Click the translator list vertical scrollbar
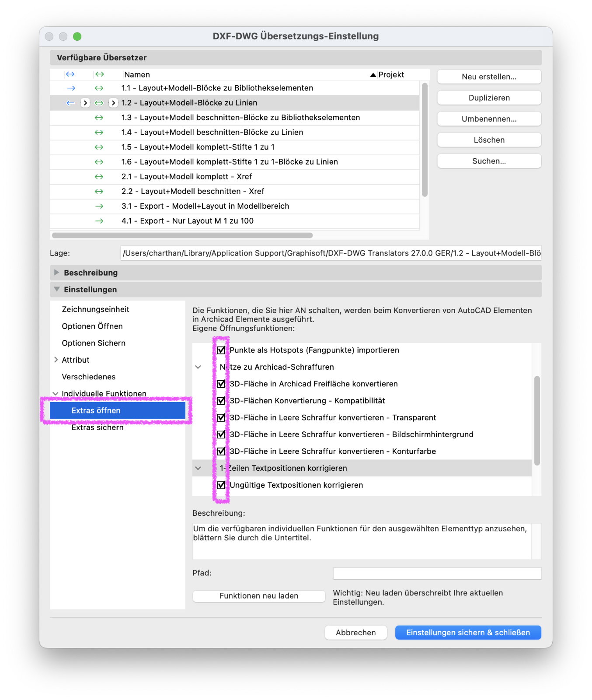The height and width of the screenshot is (700, 592). coord(425,140)
